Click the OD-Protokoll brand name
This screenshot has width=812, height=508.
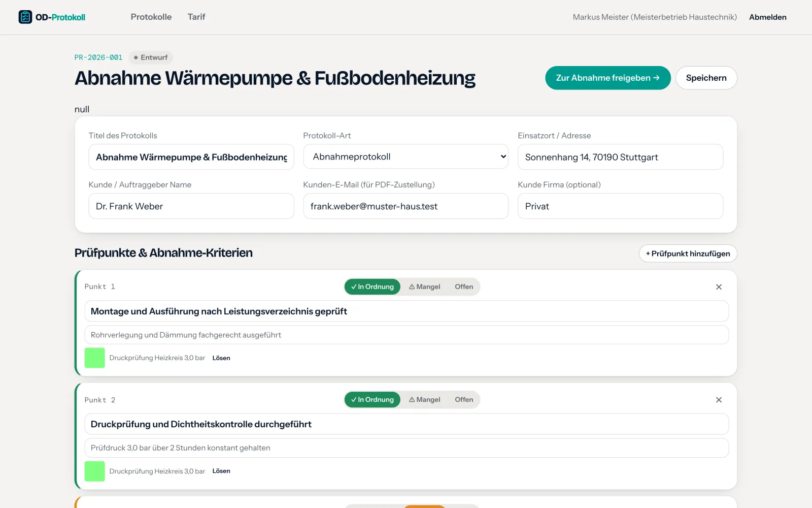(x=60, y=17)
